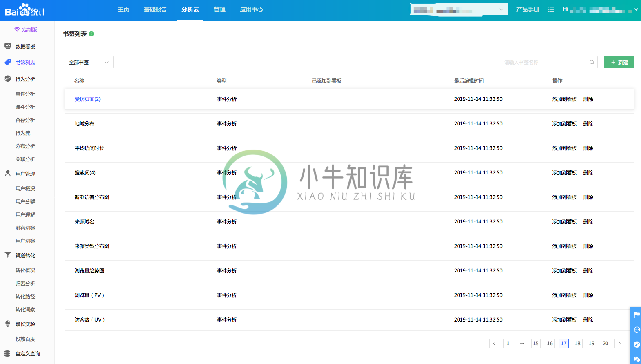Open the site selector dropdown in header
The height and width of the screenshot is (364, 641).
(459, 9)
